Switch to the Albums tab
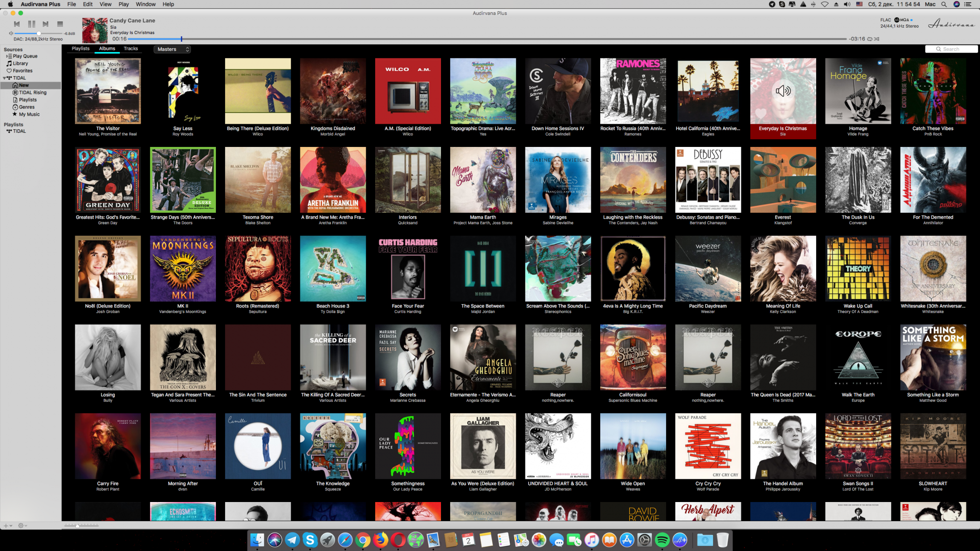 (107, 49)
